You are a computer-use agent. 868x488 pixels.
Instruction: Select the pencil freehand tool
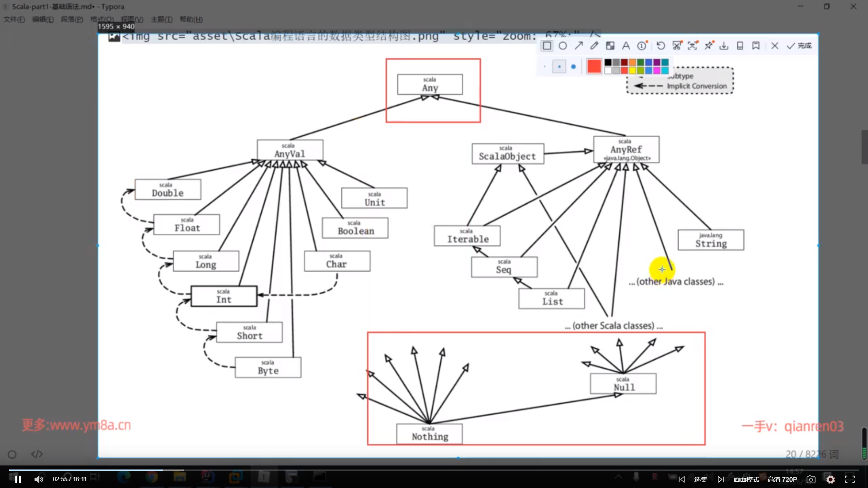coord(594,46)
